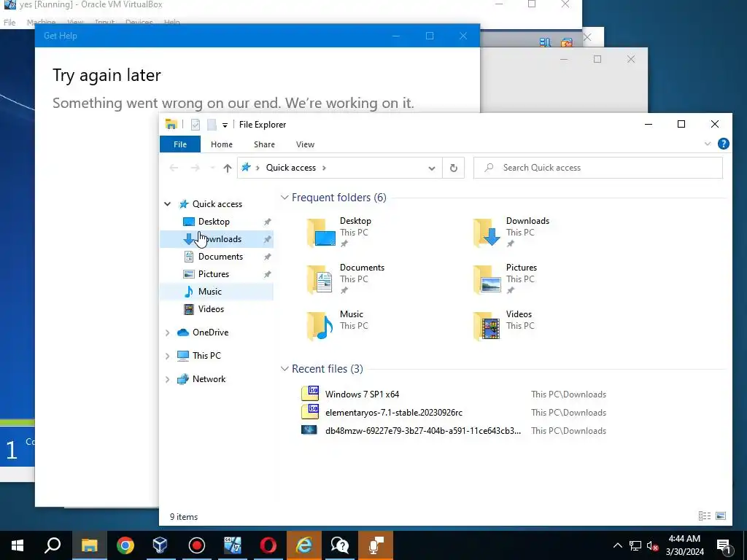
Task: Expand the This PC tree node
Action: tap(167, 356)
